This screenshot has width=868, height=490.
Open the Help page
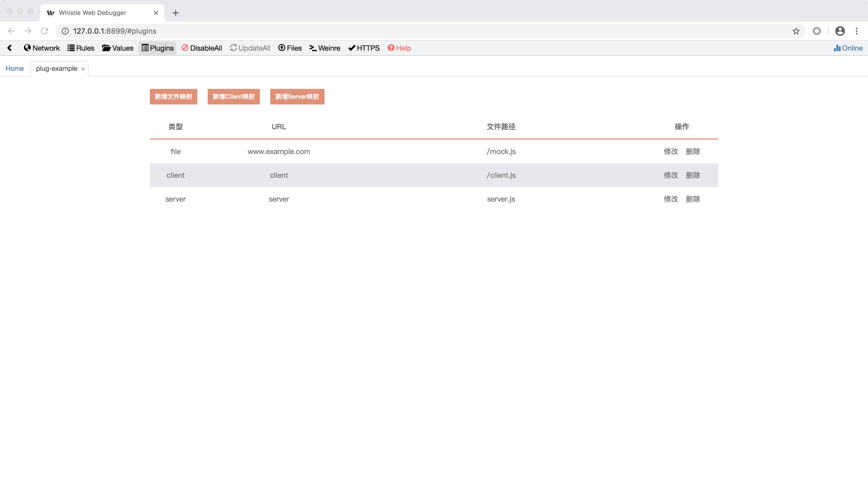click(399, 48)
